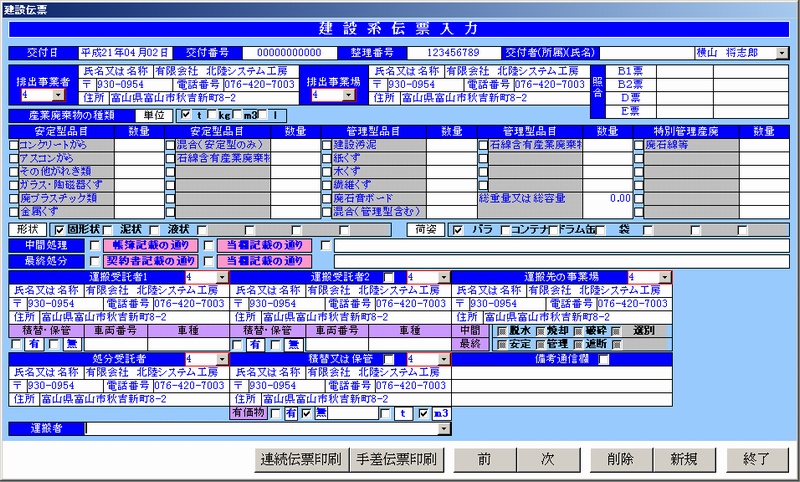
Task: Enable the 脱水 intermediate treatment checkbox
Action: [x=503, y=330]
